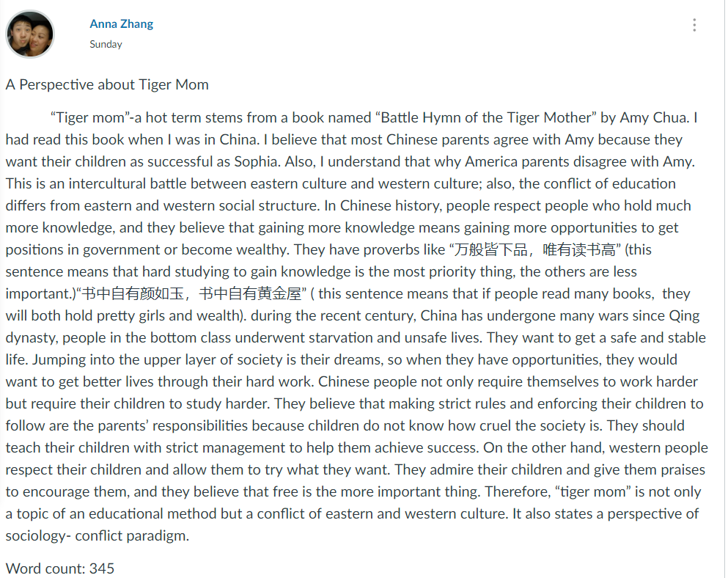728x578 pixels.
Task: Click the word sociology- in the final line
Action: tap(38, 535)
